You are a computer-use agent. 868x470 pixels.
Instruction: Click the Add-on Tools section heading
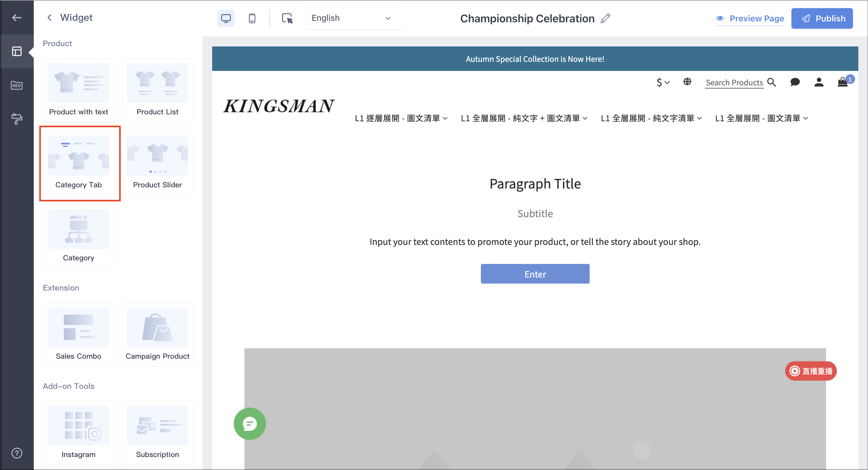pyautogui.click(x=68, y=386)
